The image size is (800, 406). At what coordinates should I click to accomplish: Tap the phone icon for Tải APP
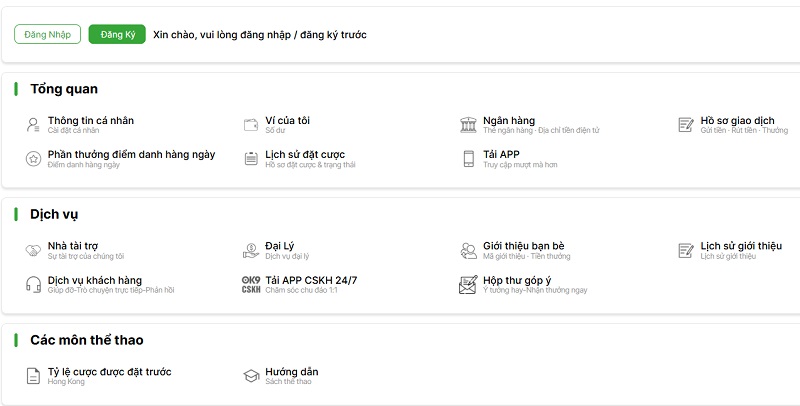point(468,158)
